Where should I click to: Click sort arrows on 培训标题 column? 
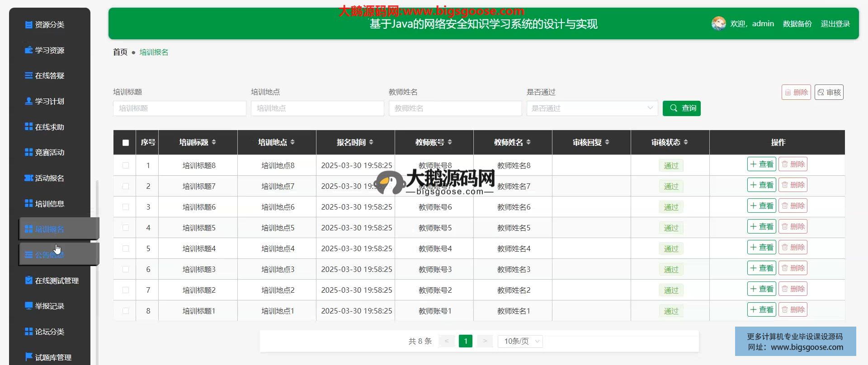click(x=214, y=142)
